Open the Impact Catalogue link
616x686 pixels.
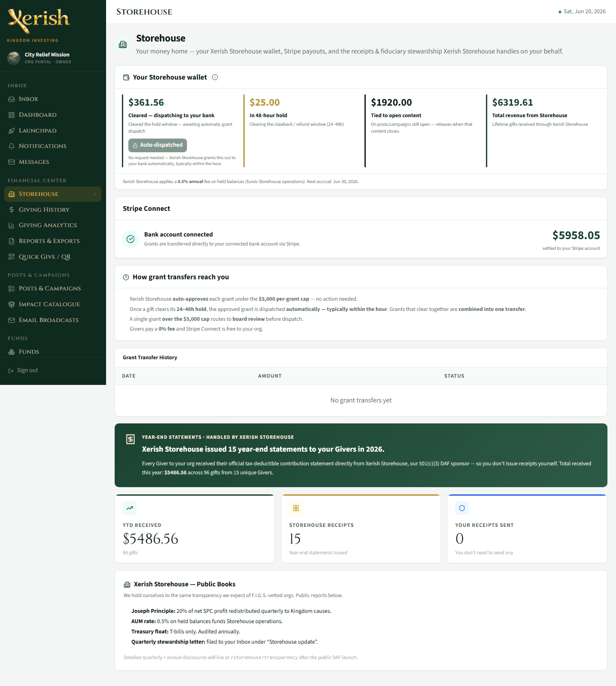(x=53, y=305)
